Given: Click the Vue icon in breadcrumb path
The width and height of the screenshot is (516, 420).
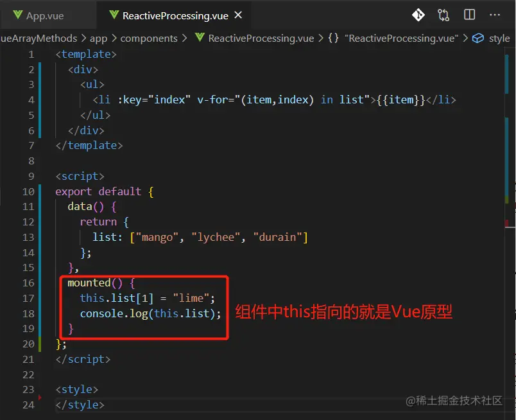Looking at the screenshot, I should pos(200,37).
